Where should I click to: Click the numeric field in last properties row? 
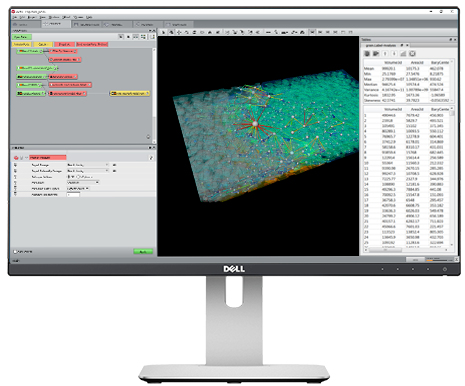(x=73, y=195)
